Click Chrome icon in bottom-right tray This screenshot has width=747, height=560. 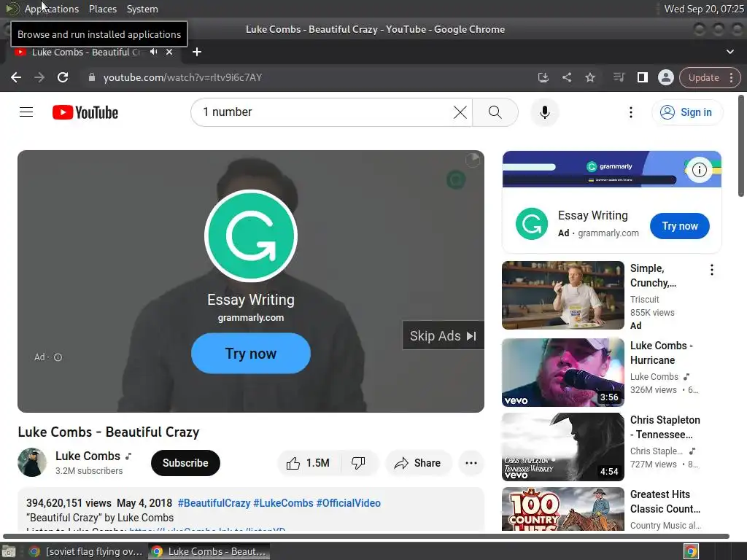[x=692, y=551]
